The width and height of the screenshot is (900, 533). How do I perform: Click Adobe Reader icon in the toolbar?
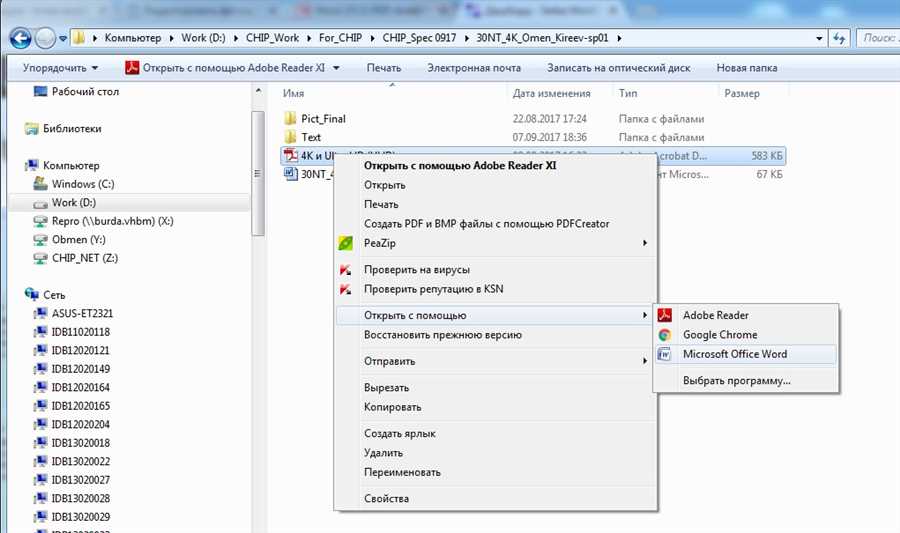(x=132, y=68)
